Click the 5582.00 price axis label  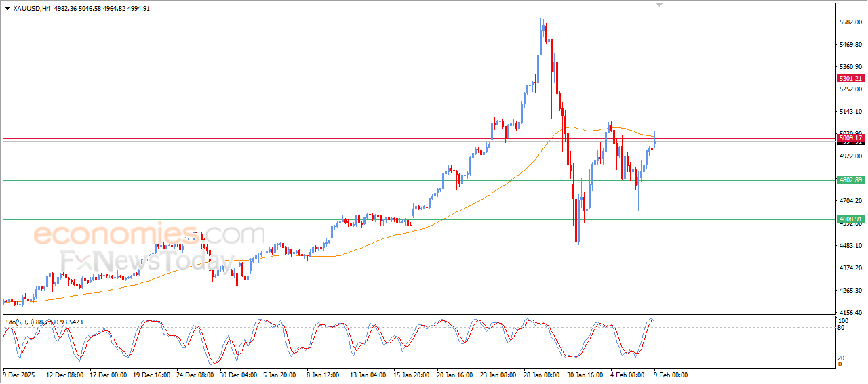click(x=849, y=22)
